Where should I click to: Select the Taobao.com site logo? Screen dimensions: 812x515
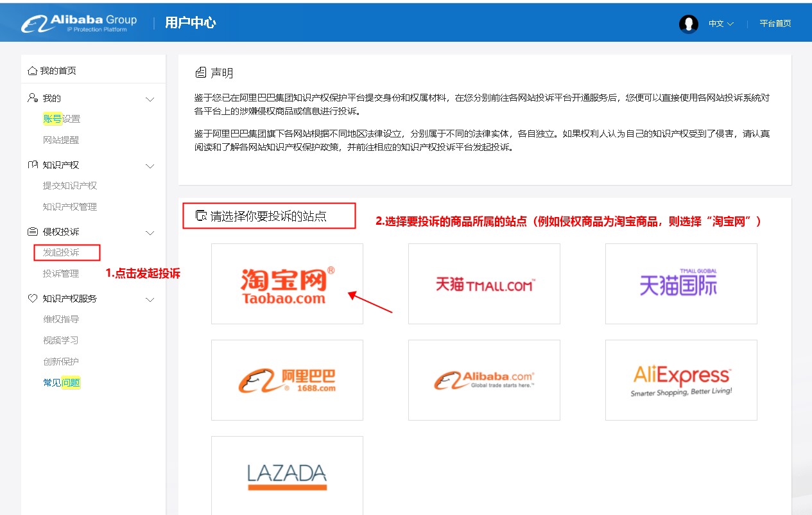pos(287,284)
